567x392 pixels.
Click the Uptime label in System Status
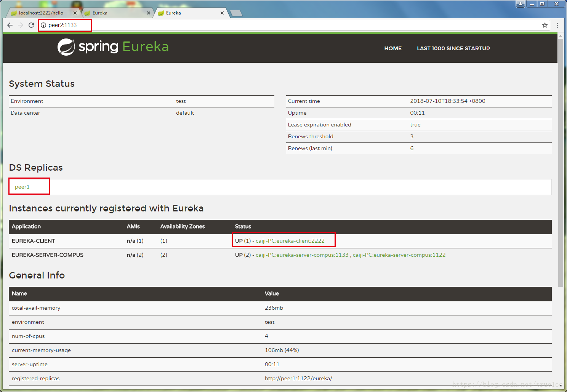pyautogui.click(x=297, y=113)
